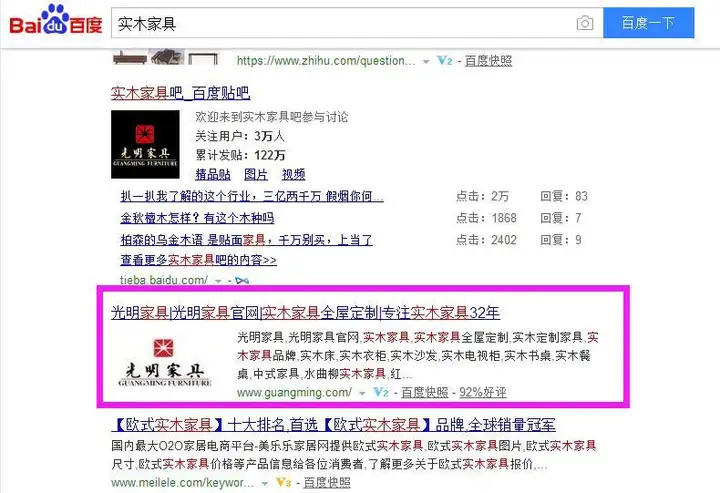Open post 金秋檀木怎样？有这个木种吗
720x493 pixels.
pos(197,218)
